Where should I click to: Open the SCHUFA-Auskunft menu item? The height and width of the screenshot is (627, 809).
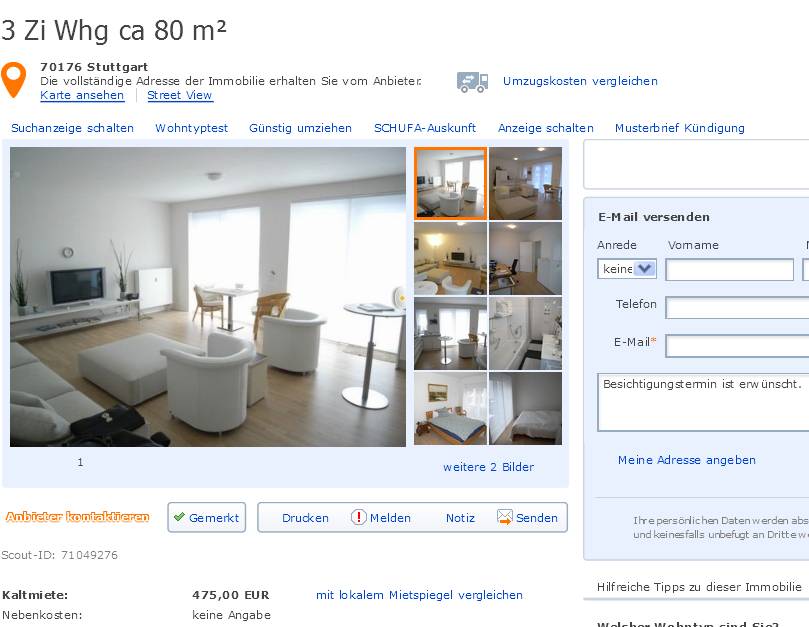point(425,128)
